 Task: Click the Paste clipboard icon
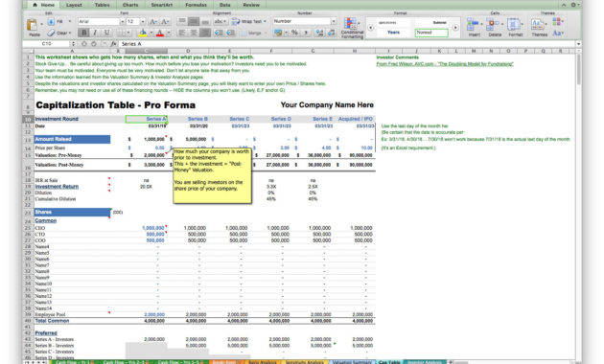coord(33,26)
